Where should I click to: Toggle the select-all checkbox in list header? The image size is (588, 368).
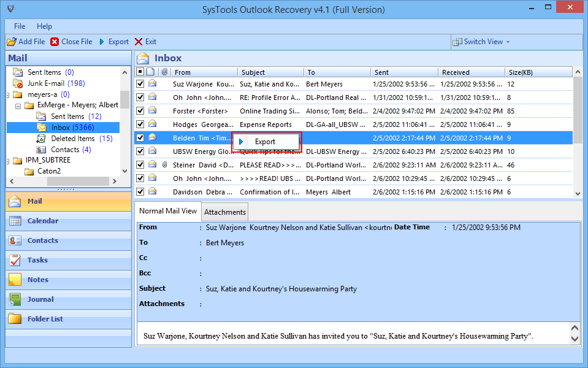point(140,72)
